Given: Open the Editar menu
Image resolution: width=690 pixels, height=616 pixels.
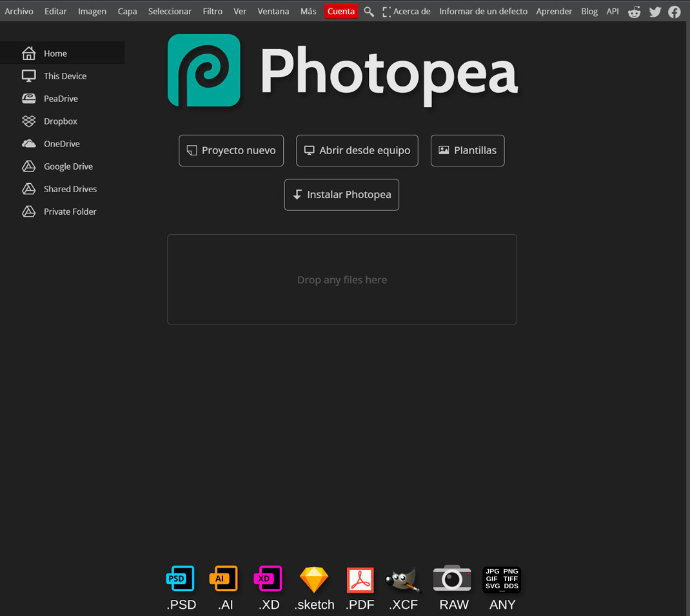Looking at the screenshot, I should (55, 12).
